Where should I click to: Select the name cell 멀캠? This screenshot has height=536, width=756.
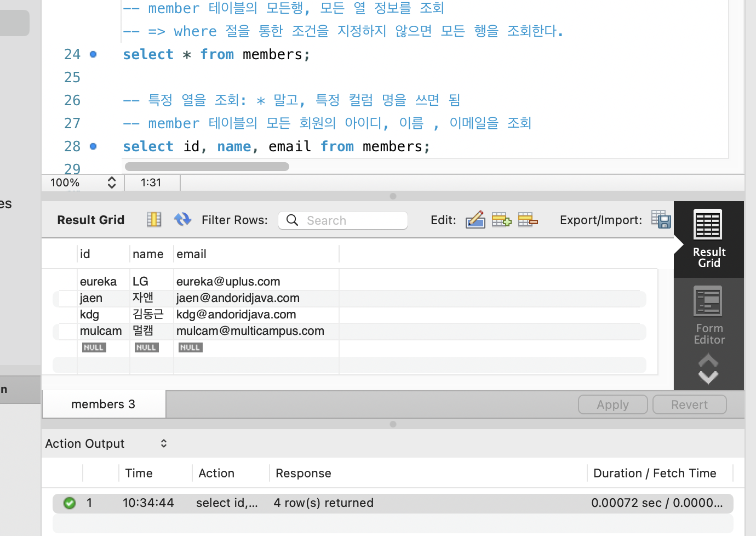point(152,331)
